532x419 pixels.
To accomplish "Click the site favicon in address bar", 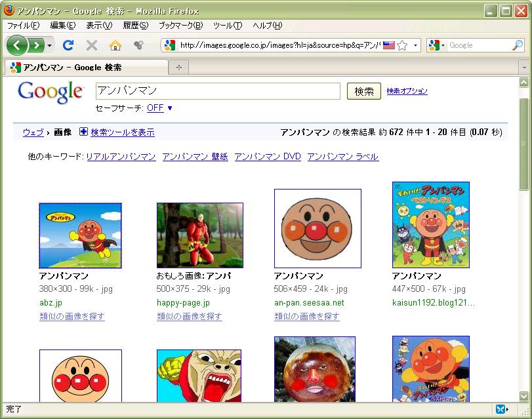I will 169,45.
